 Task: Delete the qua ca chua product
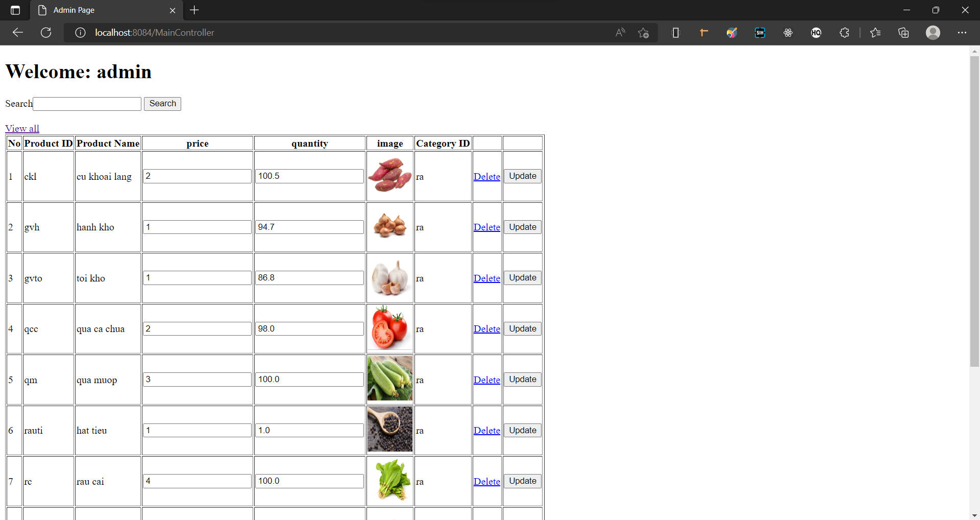(x=487, y=328)
